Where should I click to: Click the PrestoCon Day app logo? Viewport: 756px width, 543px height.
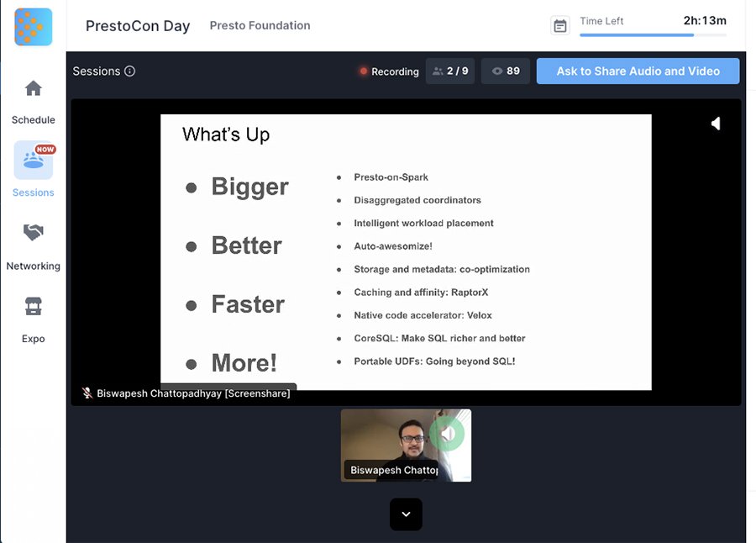[x=32, y=26]
